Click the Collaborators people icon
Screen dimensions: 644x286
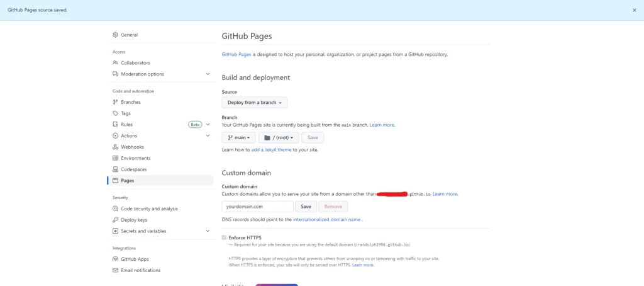coord(115,63)
